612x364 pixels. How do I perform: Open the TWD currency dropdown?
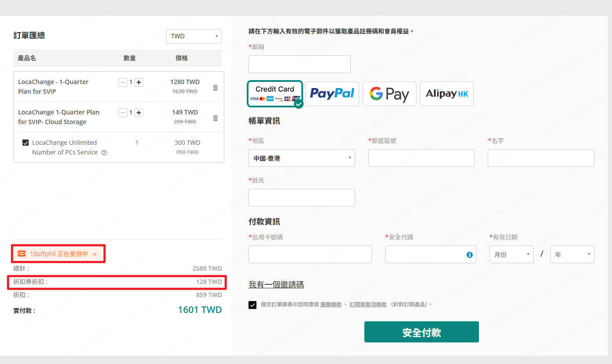point(194,36)
